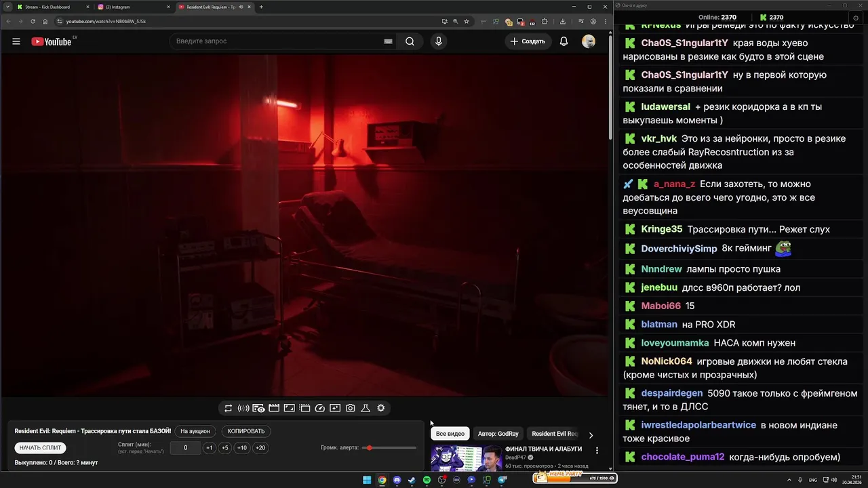The width and height of the screenshot is (868, 488).
Task: Open Chrome downloads icon
Action: pyautogui.click(x=563, y=21)
